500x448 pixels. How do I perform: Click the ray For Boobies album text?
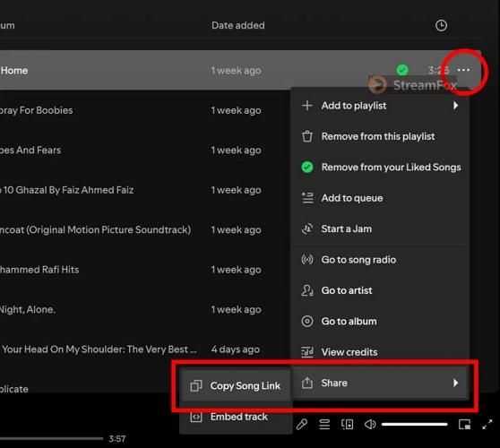coord(37,110)
